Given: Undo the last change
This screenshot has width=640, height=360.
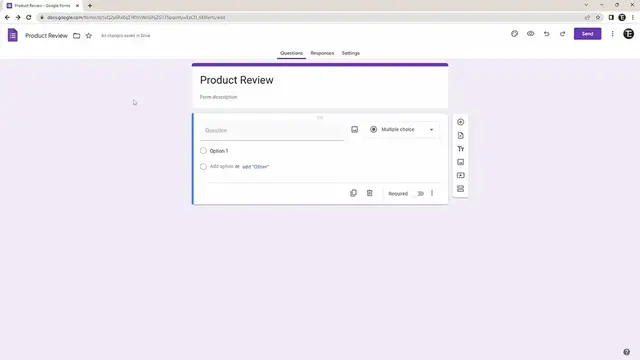Looking at the screenshot, I should pyautogui.click(x=547, y=34).
